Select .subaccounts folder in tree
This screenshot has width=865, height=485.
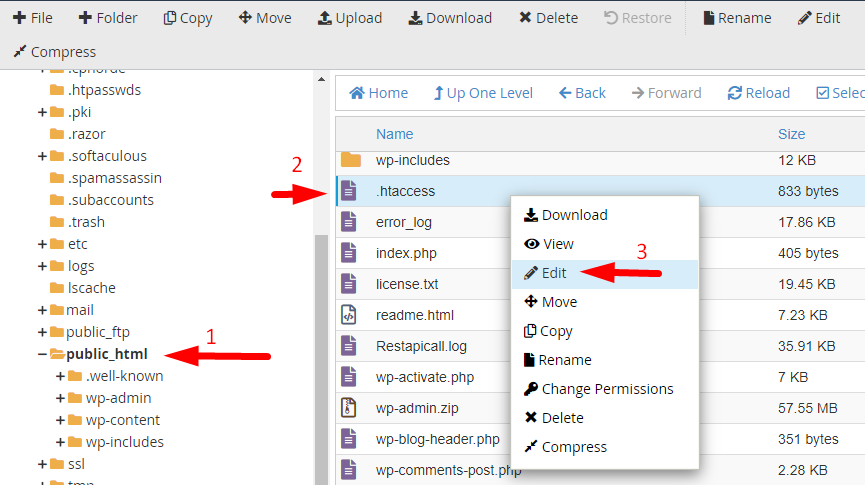point(111,200)
